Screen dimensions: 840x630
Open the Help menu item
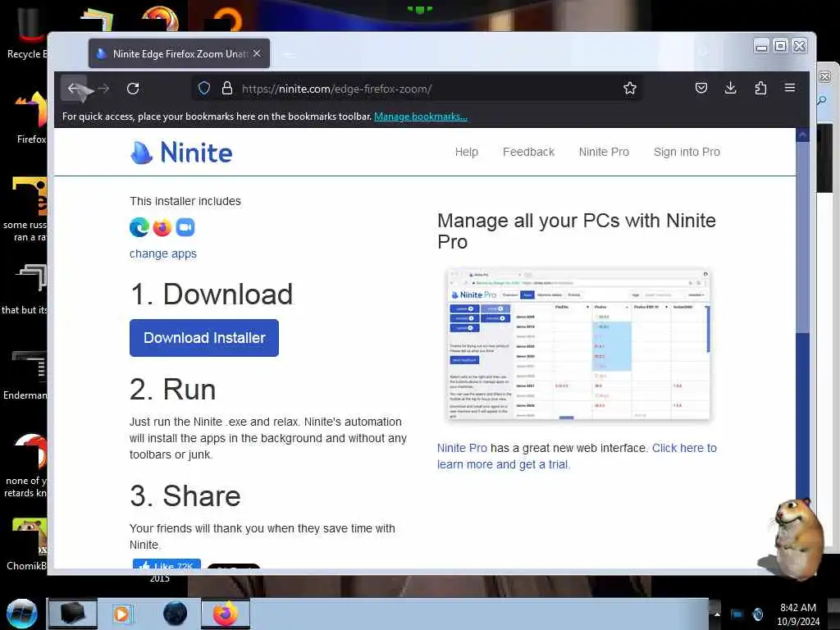click(467, 152)
